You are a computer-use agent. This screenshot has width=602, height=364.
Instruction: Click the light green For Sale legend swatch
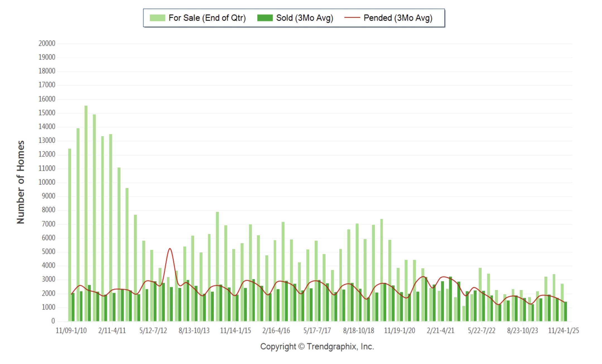tap(157, 18)
